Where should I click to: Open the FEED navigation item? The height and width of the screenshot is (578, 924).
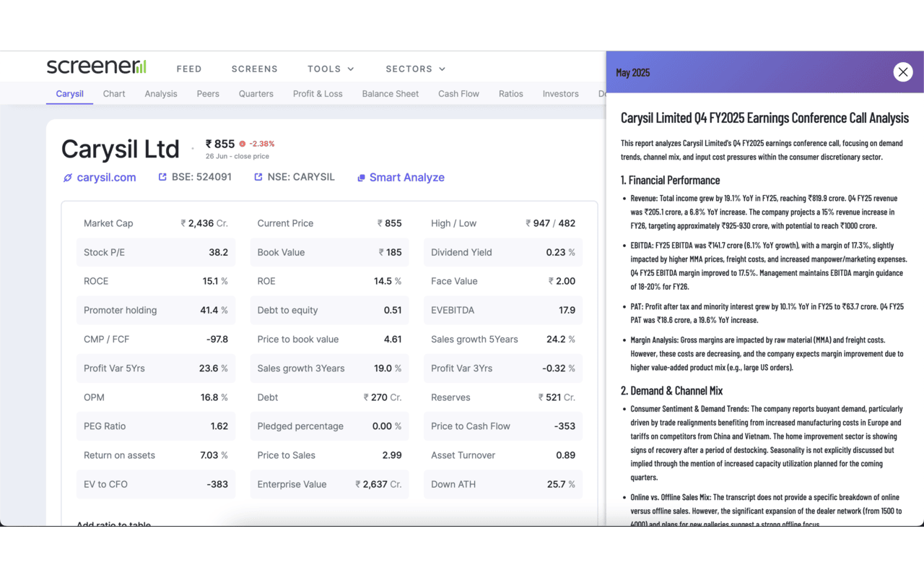tap(189, 69)
